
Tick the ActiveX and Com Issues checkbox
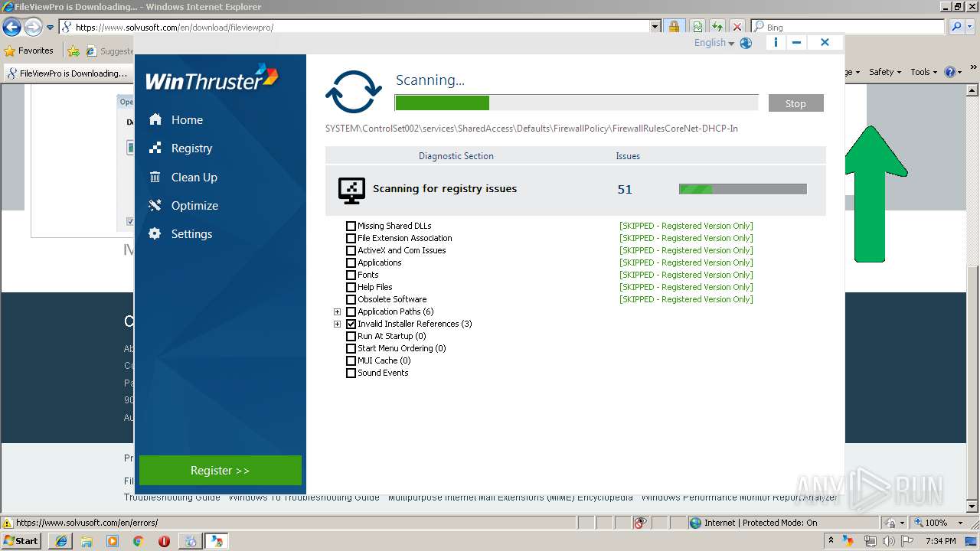point(351,251)
